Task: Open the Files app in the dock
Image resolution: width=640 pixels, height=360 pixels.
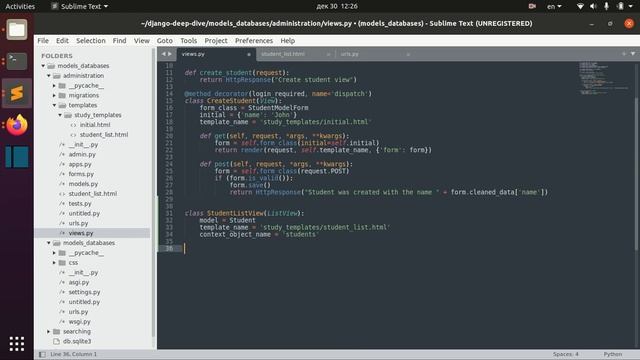Action: (17, 29)
